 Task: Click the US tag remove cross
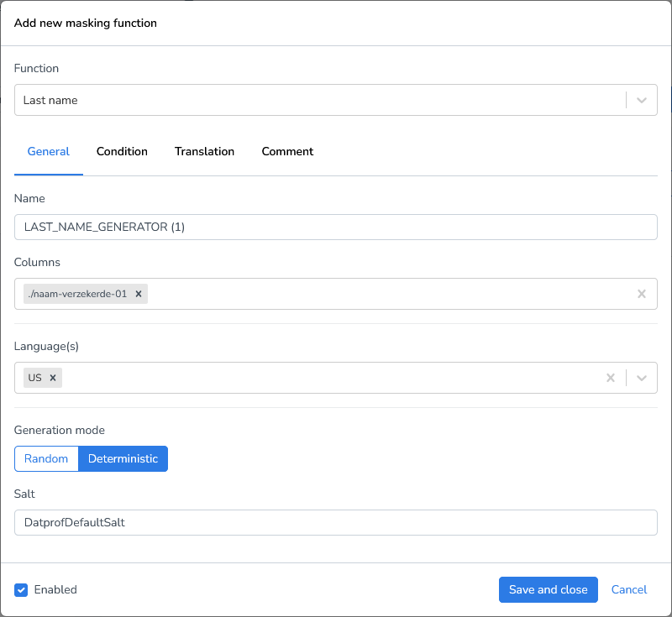point(53,378)
